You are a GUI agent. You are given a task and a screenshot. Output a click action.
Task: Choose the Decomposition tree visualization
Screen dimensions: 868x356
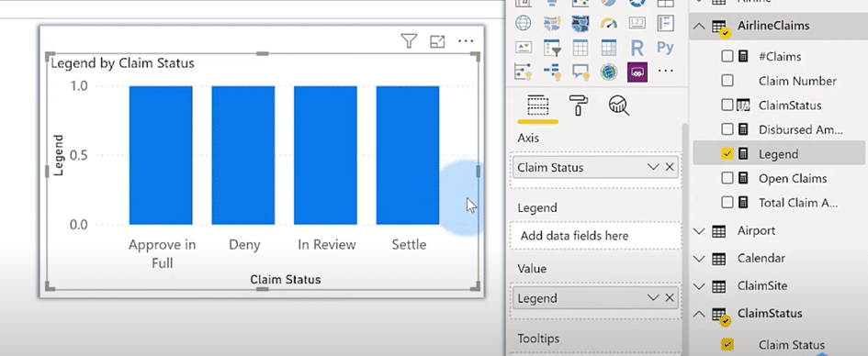coord(552,72)
